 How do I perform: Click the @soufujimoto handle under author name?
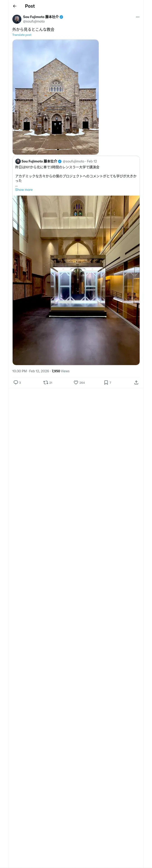pos(34,22)
